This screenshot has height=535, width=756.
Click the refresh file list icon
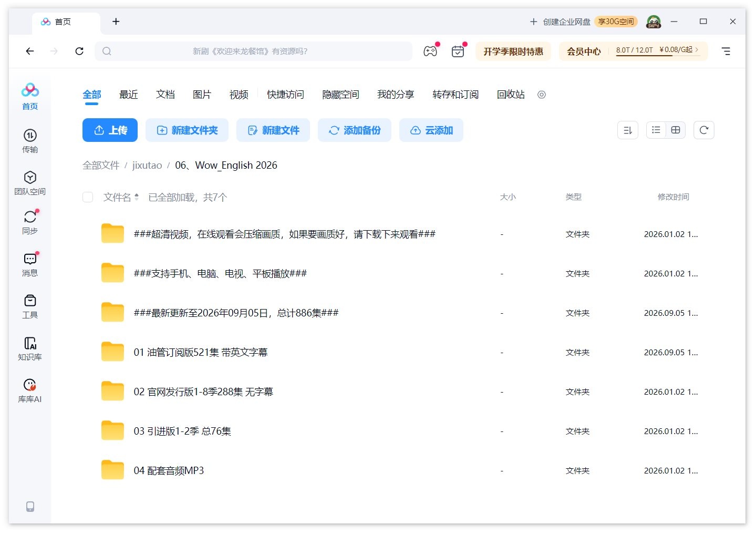pos(704,130)
